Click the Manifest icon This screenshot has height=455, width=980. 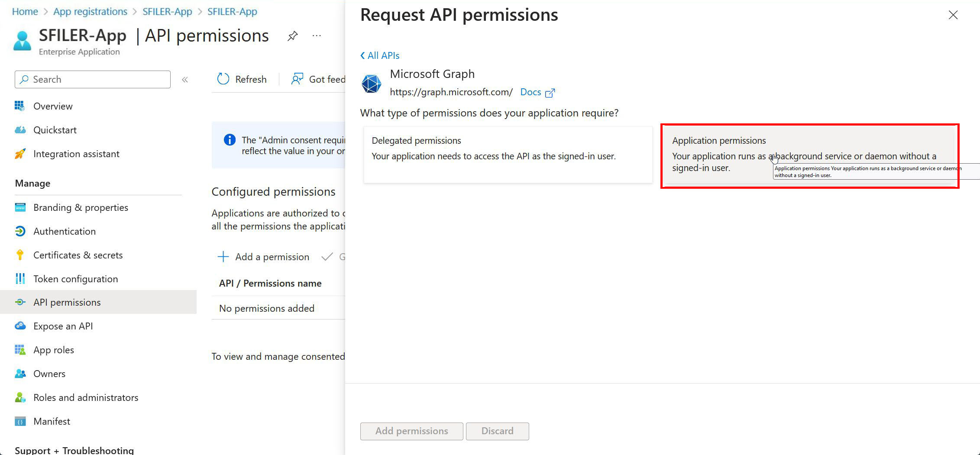(20, 421)
